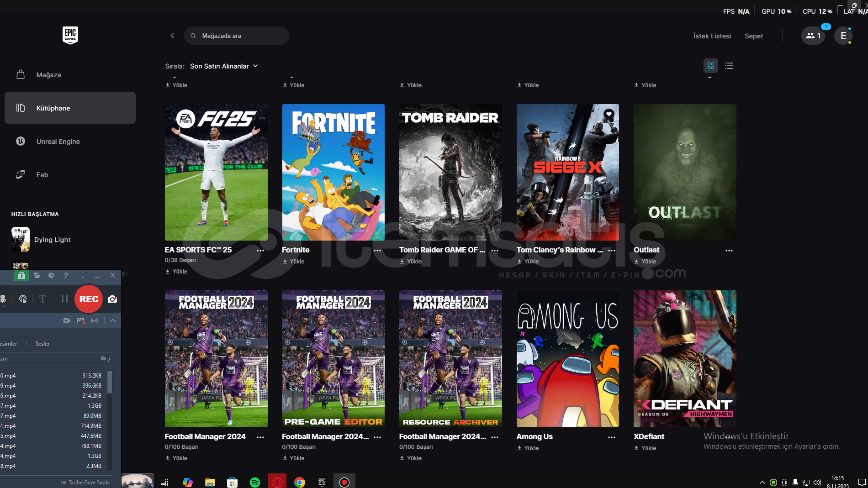
Task: Open the recorder output folder icon
Action: pyautogui.click(x=37, y=275)
